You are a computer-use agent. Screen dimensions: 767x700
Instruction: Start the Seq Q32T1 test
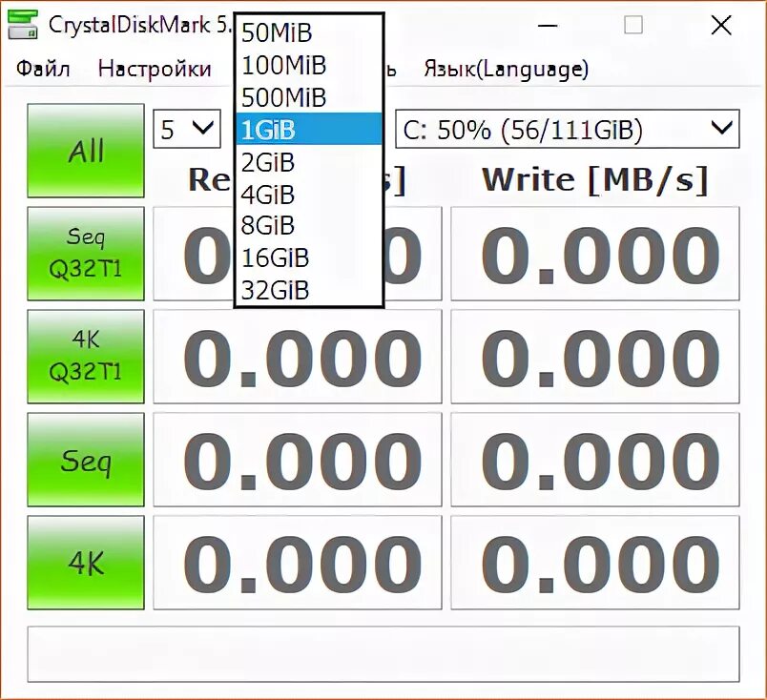pyautogui.click(x=86, y=254)
